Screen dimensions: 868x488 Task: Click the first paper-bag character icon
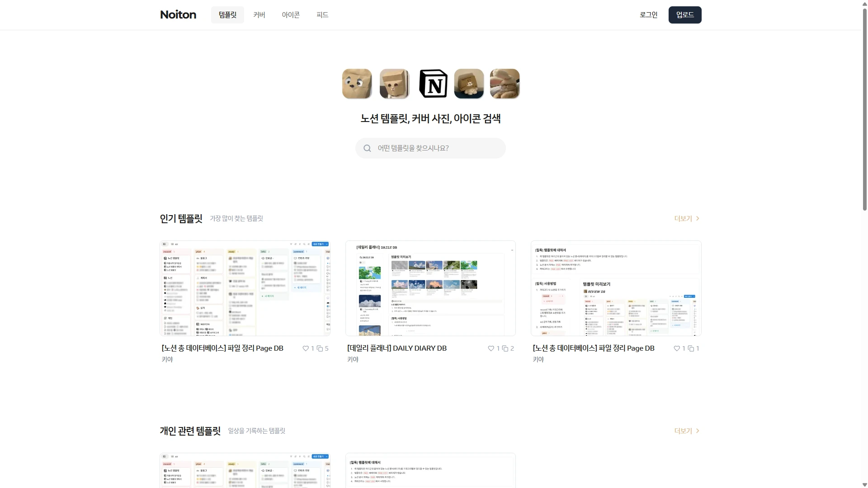click(357, 84)
